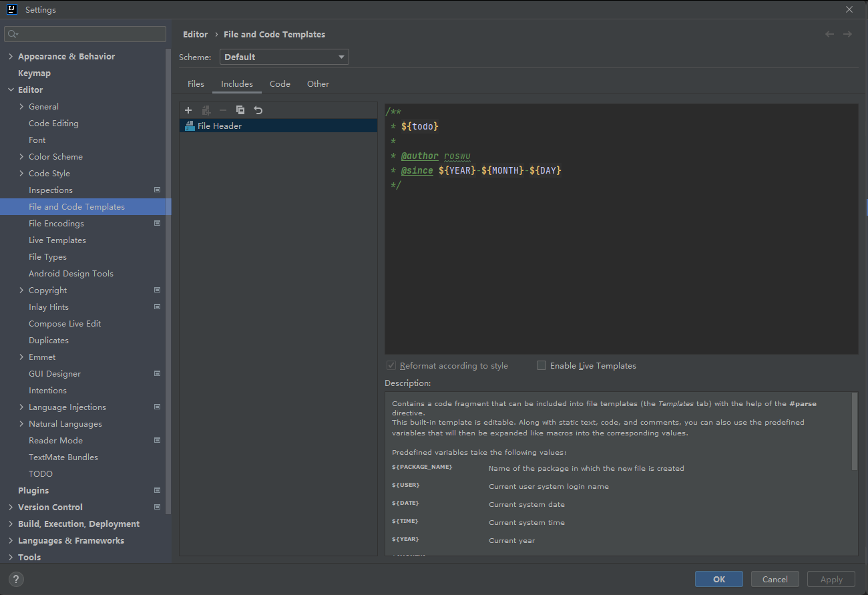Expand Appearance & Behavior section
Image resolution: width=868 pixels, height=595 pixels.
pos(11,56)
